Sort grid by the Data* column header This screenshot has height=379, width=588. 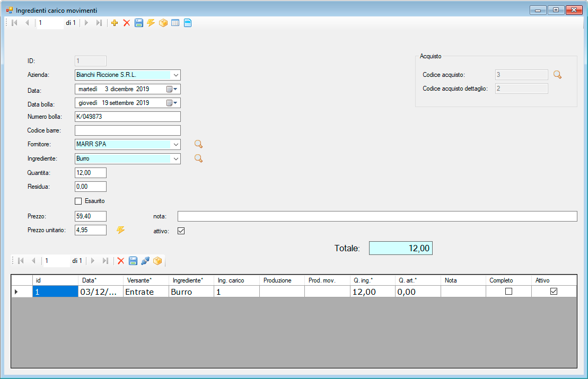(101, 280)
